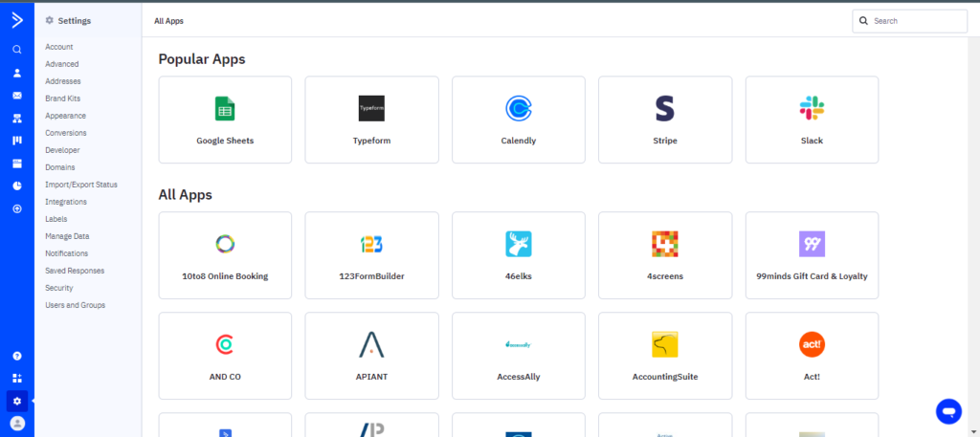Click the All Apps breadcrumb title
The height and width of the screenshot is (437, 980).
coord(168,21)
